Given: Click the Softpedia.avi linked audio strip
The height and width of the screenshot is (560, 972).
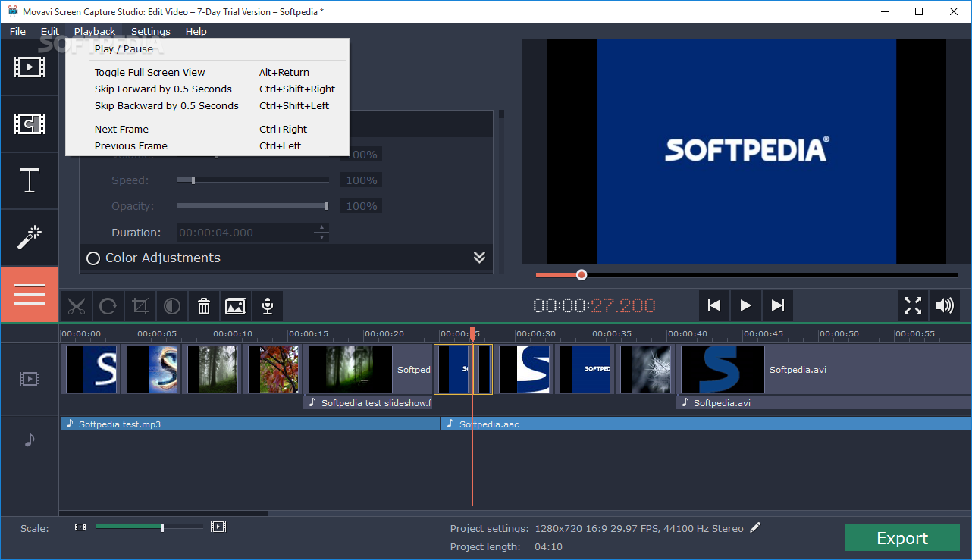Looking at the screenshot, I should (823, 402).
